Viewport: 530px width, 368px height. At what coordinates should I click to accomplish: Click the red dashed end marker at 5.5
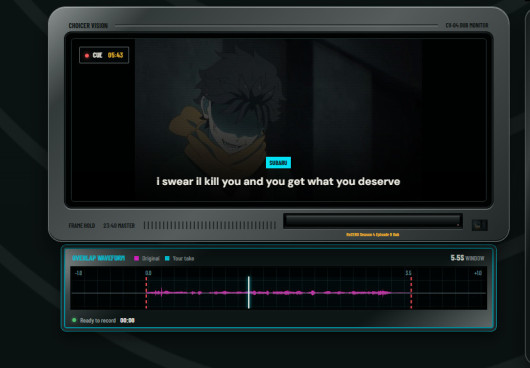coord(411,293)
